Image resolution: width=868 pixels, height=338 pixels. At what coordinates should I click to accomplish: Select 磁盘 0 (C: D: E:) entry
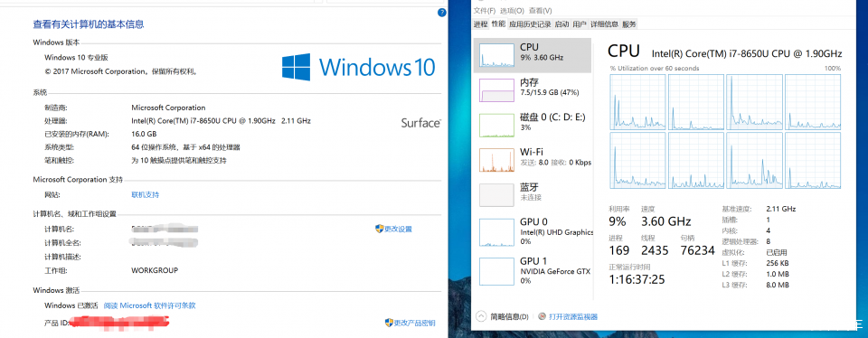pyautogui.click(x=533, y=126)
